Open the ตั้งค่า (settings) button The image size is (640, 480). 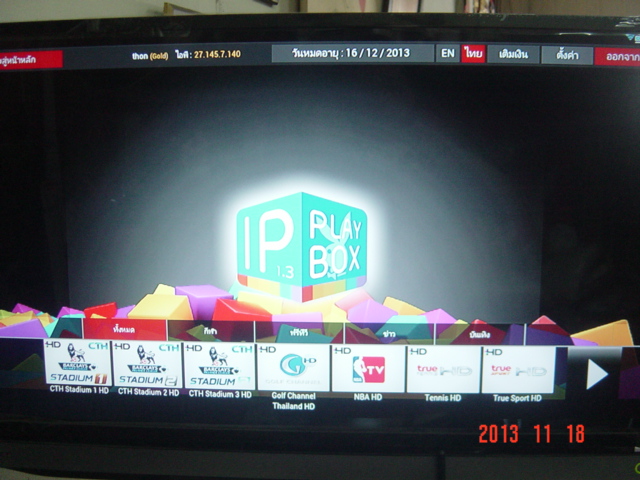[567, 56]
